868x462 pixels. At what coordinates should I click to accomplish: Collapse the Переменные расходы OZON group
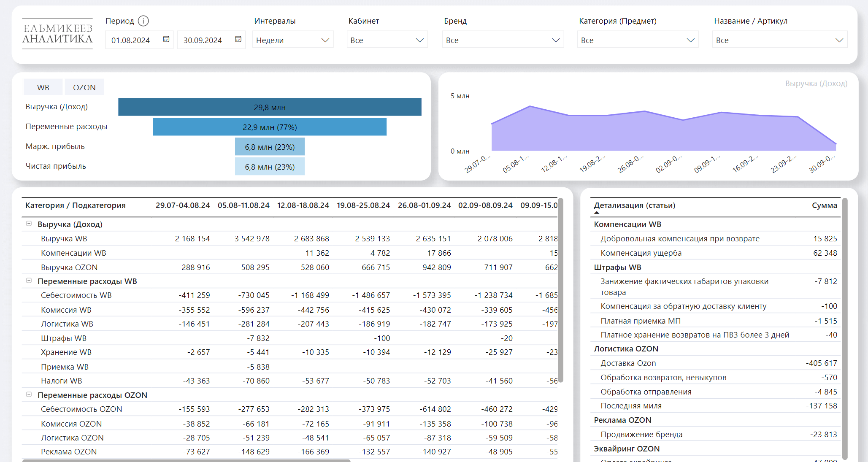[29, 394]
